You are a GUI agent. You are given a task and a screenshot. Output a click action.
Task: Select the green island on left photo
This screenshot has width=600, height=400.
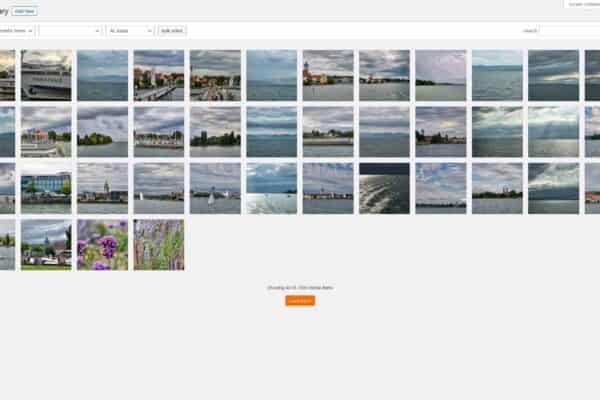(x=103, y=132)
